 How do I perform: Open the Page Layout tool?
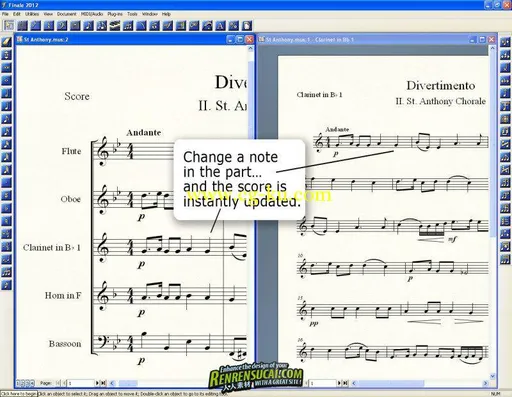(x=247, y=26)
